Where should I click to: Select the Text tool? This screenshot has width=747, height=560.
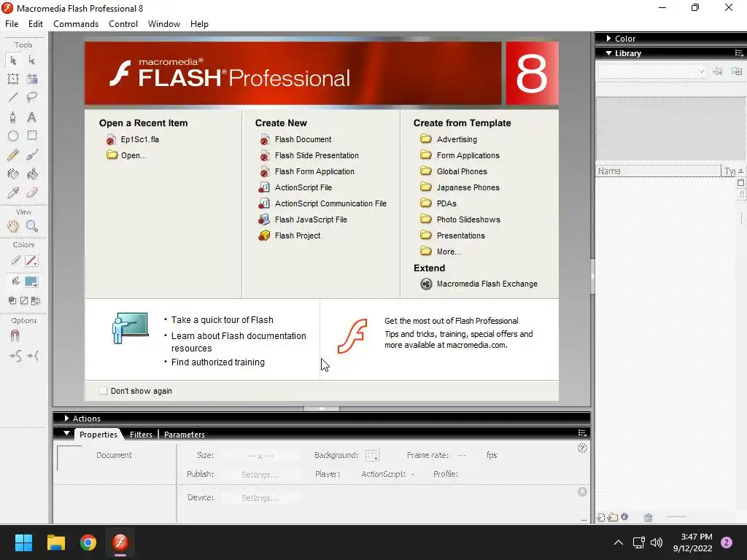(32, 117)
